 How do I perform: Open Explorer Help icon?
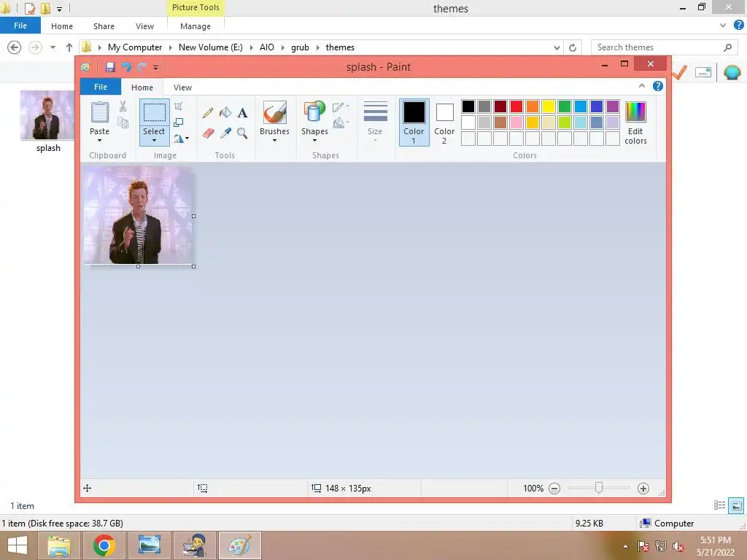[x=739, y=26]
